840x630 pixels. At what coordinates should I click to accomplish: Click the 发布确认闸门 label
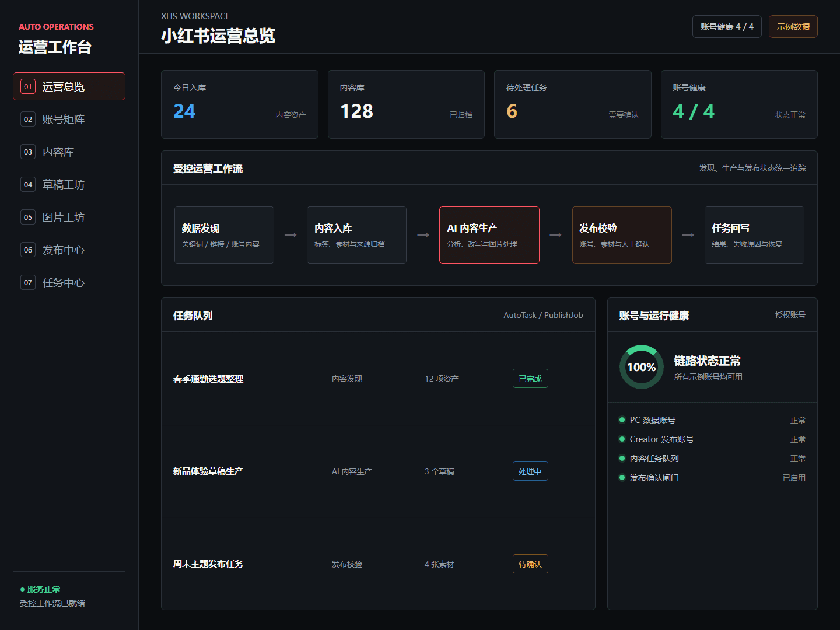pos(654,478)
